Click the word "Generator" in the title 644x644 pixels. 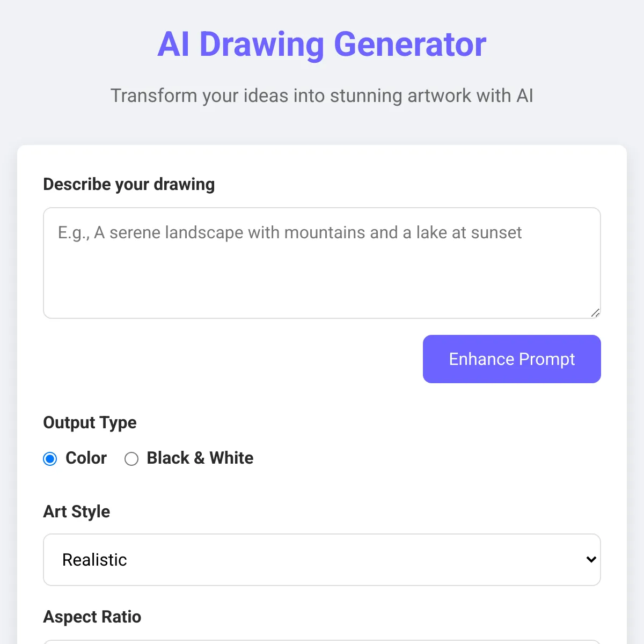point(410,44)
